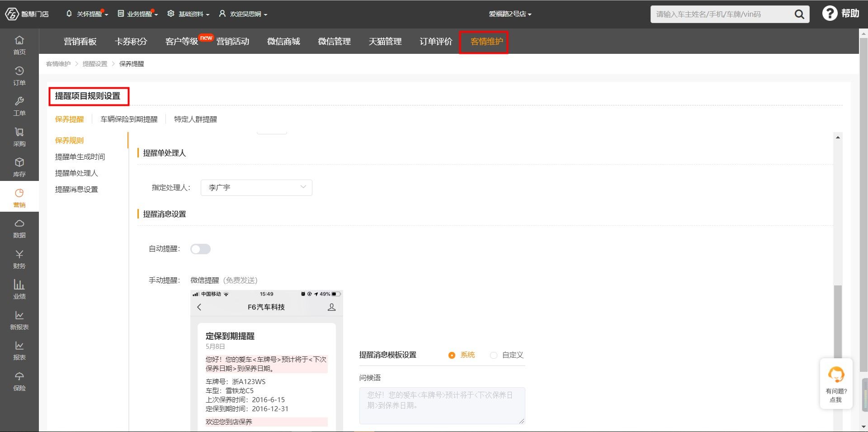
Task: Go to 客情维护 tab
Action: (x=487, y=42)
